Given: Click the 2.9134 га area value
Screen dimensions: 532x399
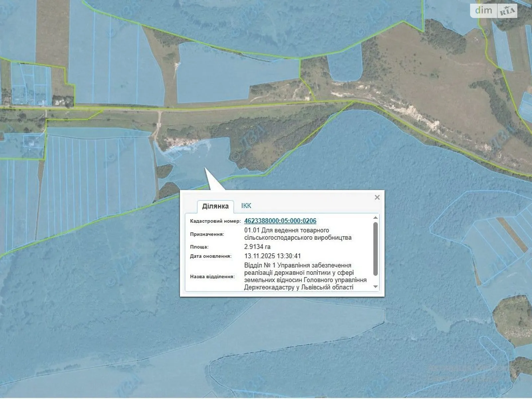Looking at the screenshot, I should (x=257, y=247).
